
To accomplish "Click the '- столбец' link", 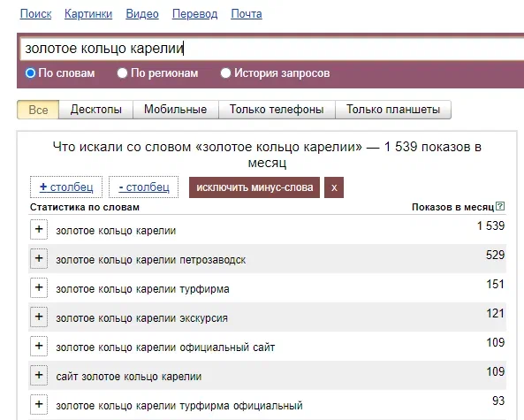I will (x=144, y=187).
